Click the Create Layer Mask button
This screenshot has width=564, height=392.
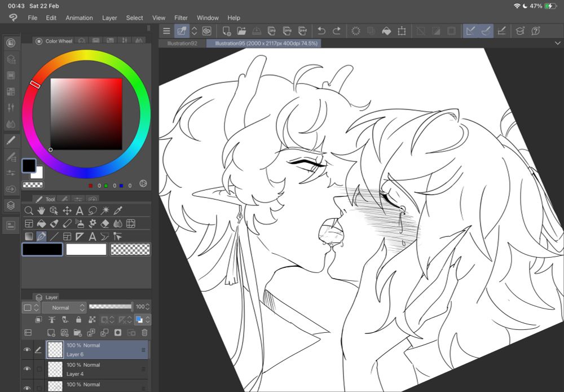tap(118, 333)
